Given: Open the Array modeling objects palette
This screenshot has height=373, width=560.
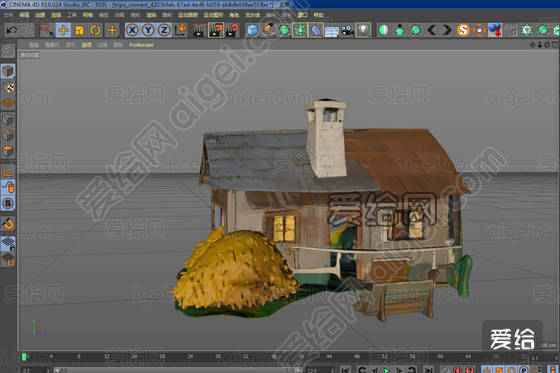Looking at the screenshot, I should (300, 30).
